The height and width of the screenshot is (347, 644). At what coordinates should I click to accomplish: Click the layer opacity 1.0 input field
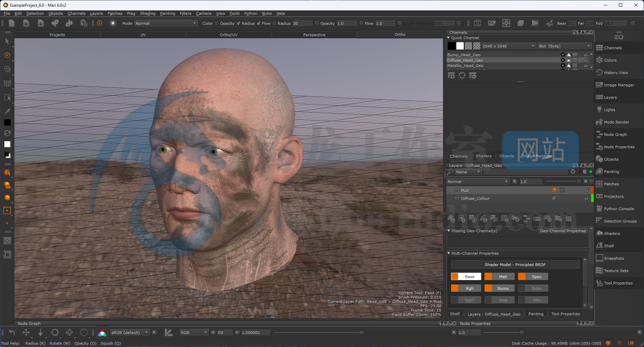click(x=531, y=181)
